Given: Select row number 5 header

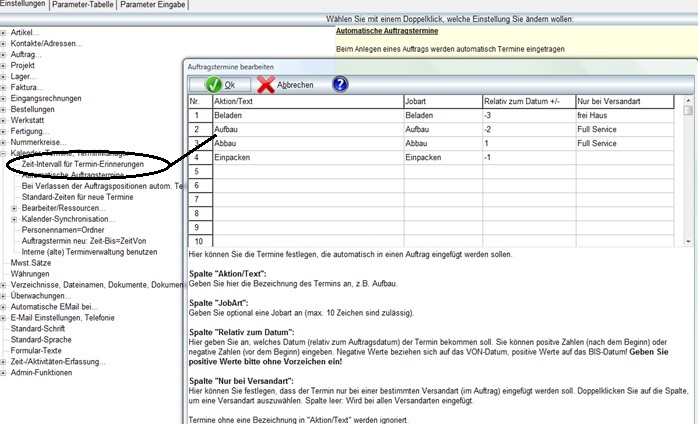Looking at the screenshot, I should [200, 171].
